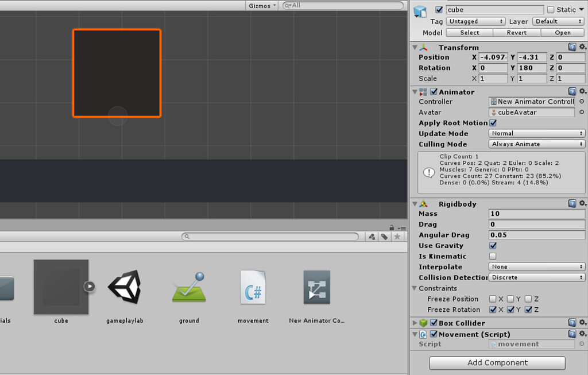Viewport: 588px width, 375px height.
Task: Click the search-by-label tag icon
Action: [384, 237]
